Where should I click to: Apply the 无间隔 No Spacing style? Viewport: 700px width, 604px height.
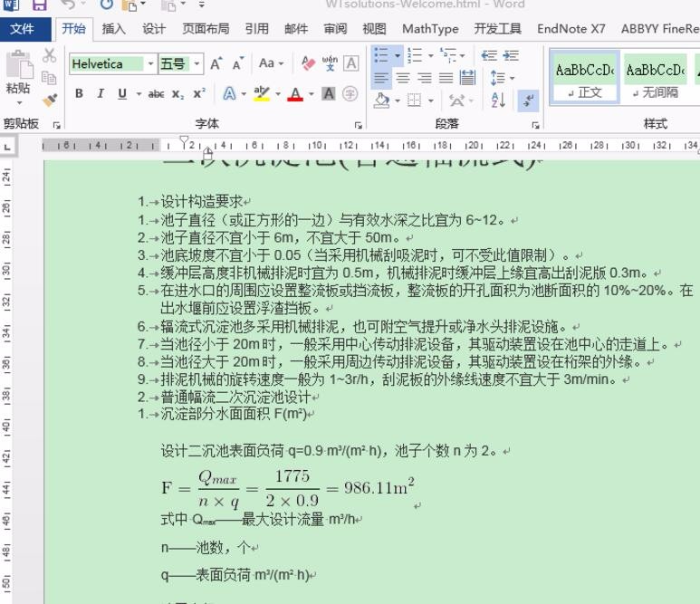[655, 79]
